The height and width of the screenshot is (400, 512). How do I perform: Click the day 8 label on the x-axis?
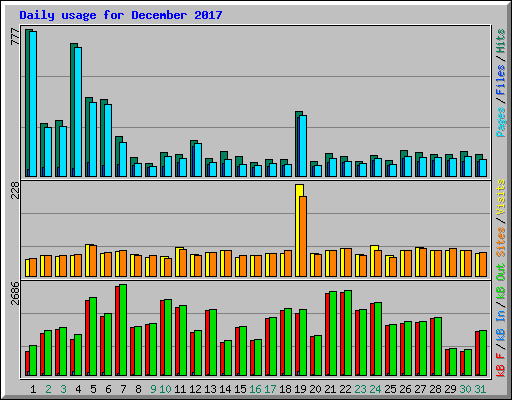[138, 389]
